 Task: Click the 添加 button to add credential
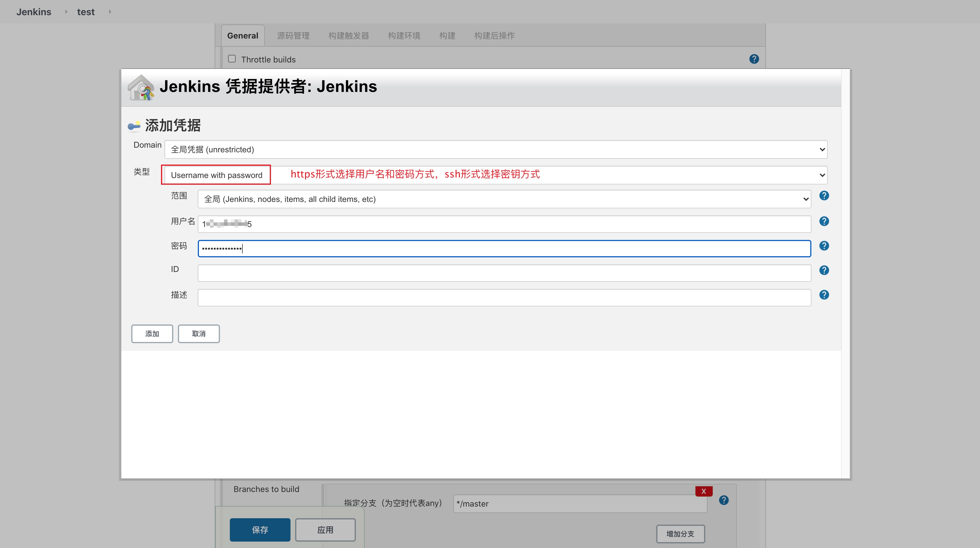[x=152, y=334]
